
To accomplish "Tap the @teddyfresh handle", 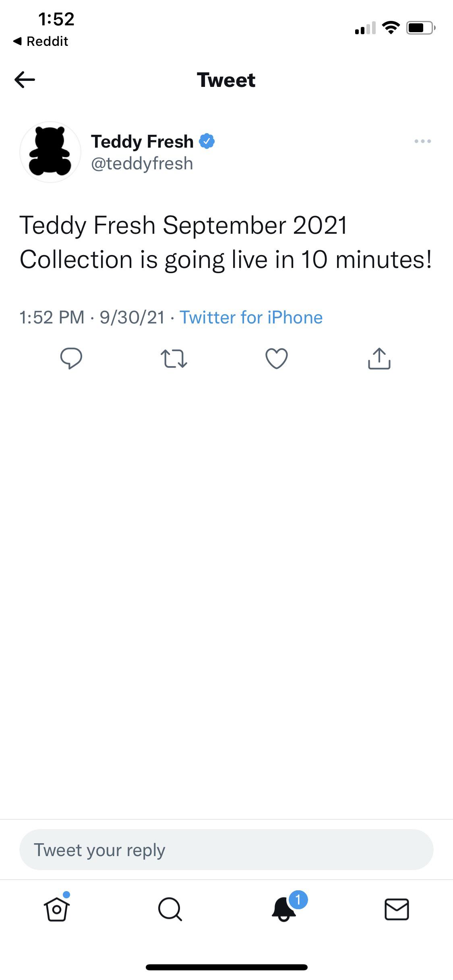I will coord(142,164).
